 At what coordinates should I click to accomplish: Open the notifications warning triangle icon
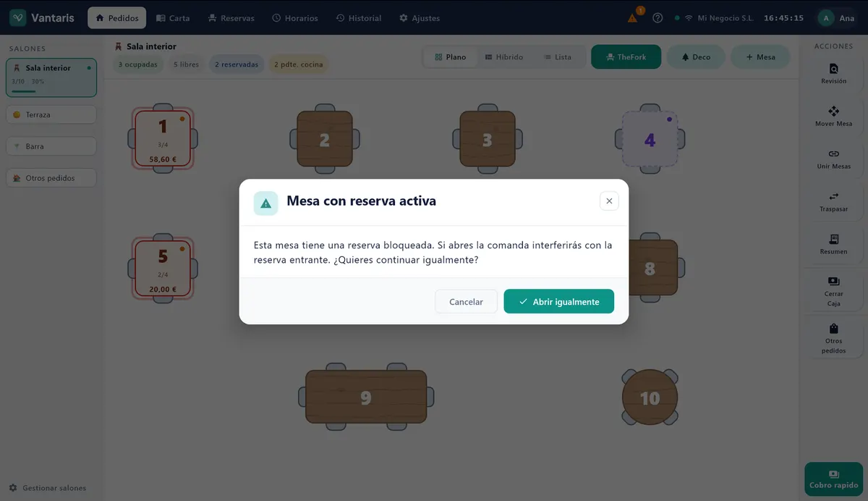(x=633, y=18)
